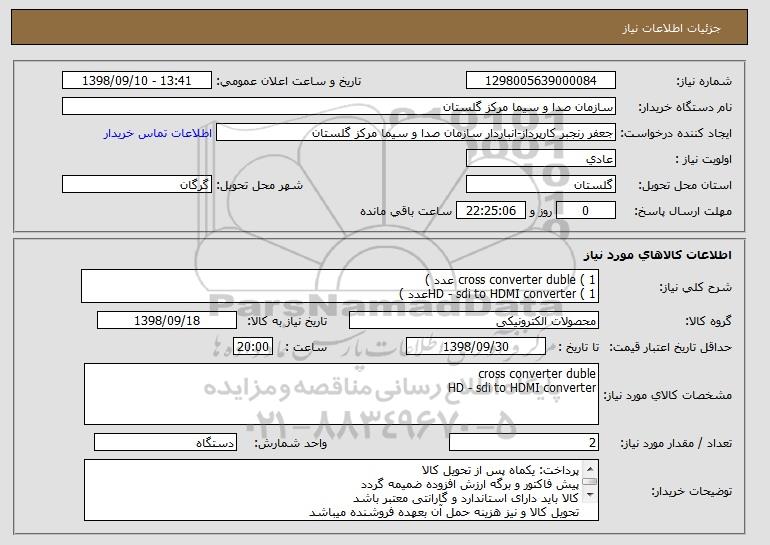The width and height of the screenshot is (770, 545).
Task: Click the buyer notes scrollbar thumb
Action: [x=590, y=481]
